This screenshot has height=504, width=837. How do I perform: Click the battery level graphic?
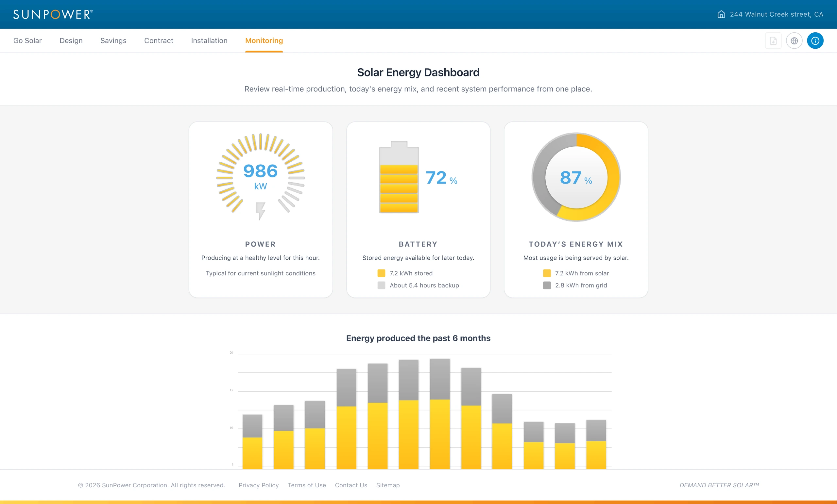click(399, 177)
